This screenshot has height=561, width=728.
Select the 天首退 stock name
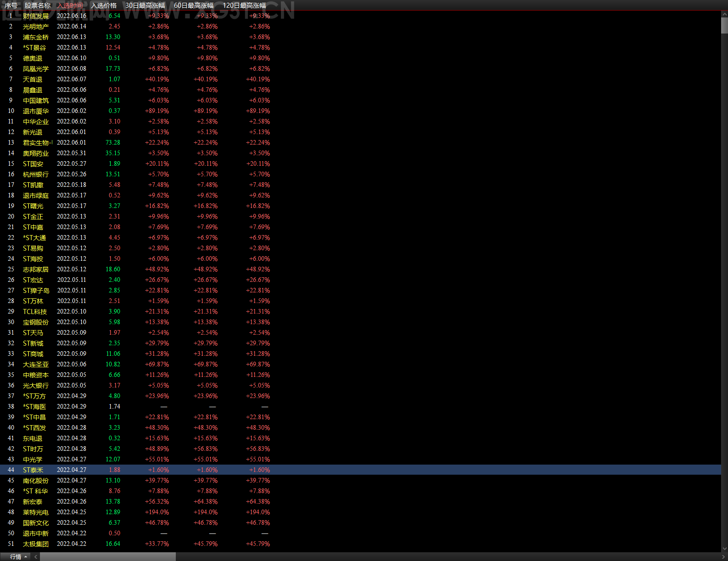point(33,79)
